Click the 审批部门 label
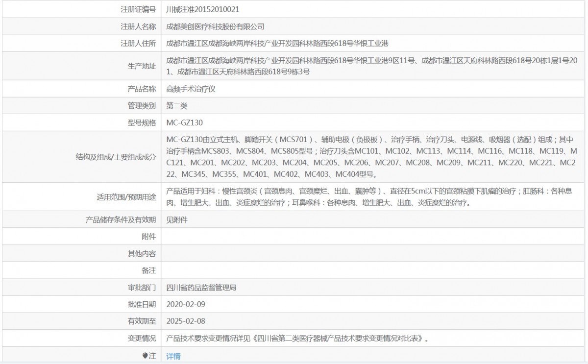 [142, 288]
